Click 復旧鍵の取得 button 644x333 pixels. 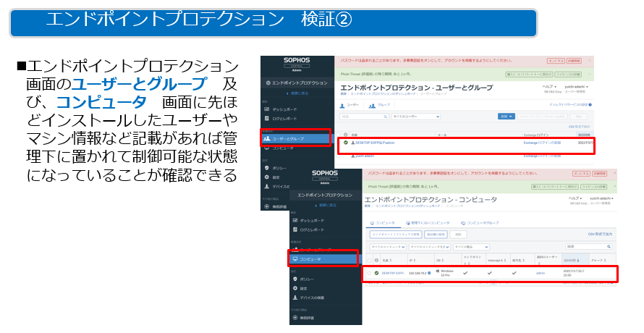pos(436,235)
